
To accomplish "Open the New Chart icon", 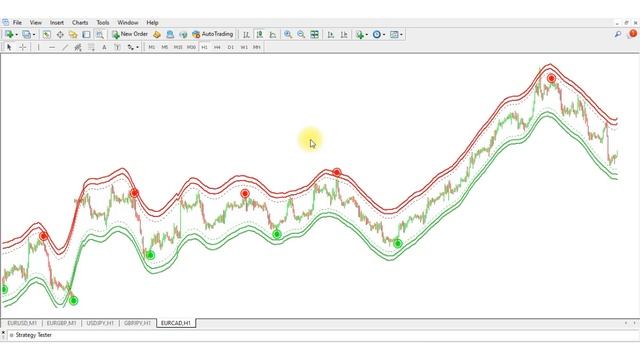I will coord(9,35).
